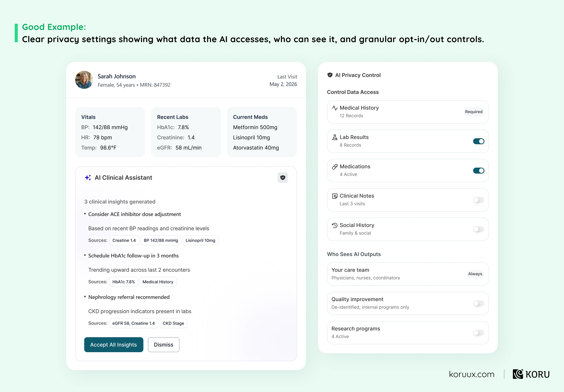Click the Creatine 1.4 source chip
The height and width of the screenshot is (392, 564).
coord(124,240)
